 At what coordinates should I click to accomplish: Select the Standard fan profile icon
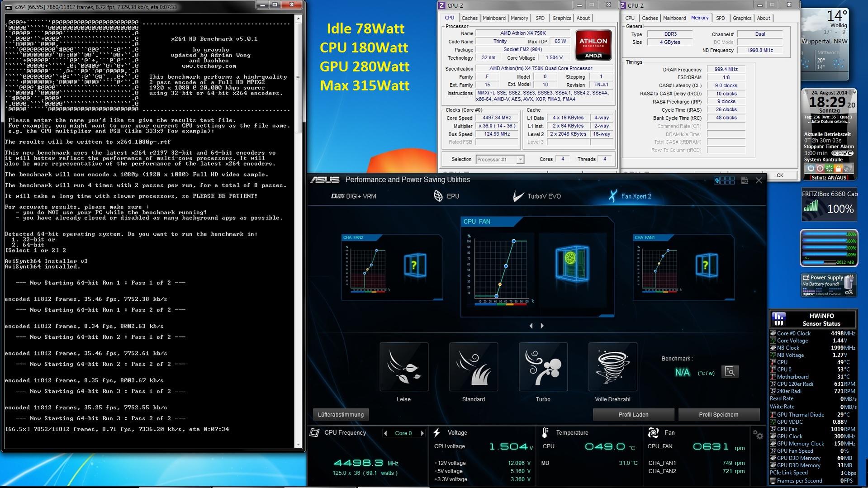coord(474,367)
